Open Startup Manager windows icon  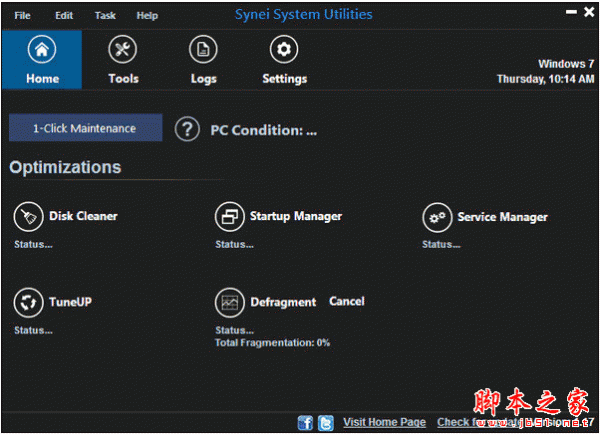230,217
